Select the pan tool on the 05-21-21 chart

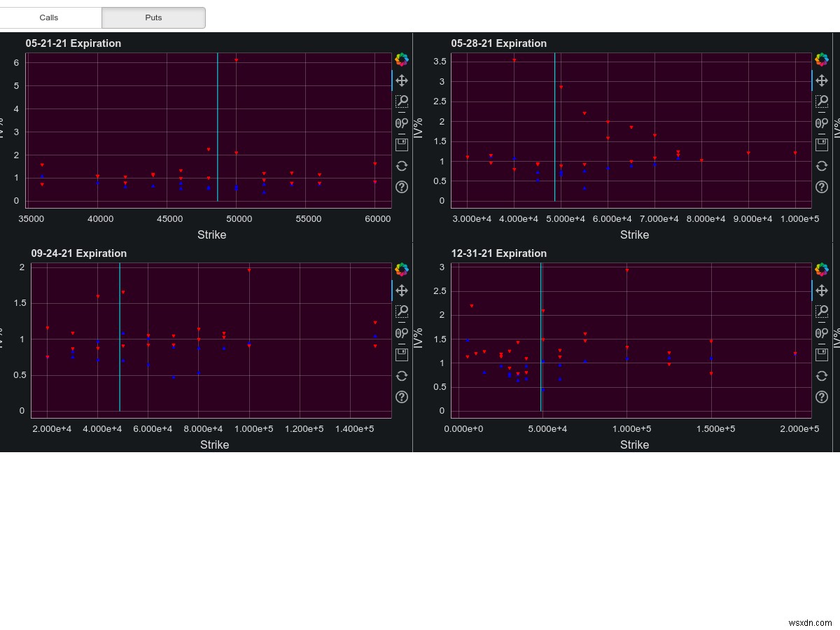pyautogui.click(x=402, y=80)
